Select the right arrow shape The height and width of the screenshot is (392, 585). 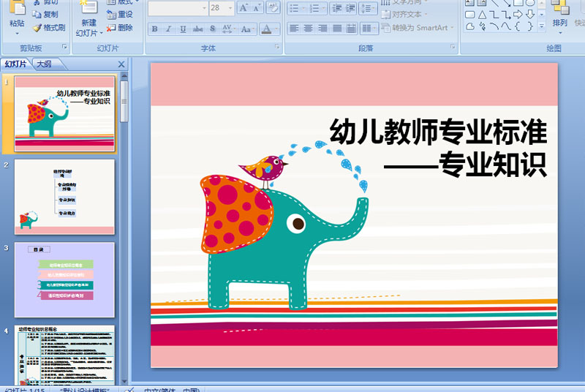click(518, 15)
